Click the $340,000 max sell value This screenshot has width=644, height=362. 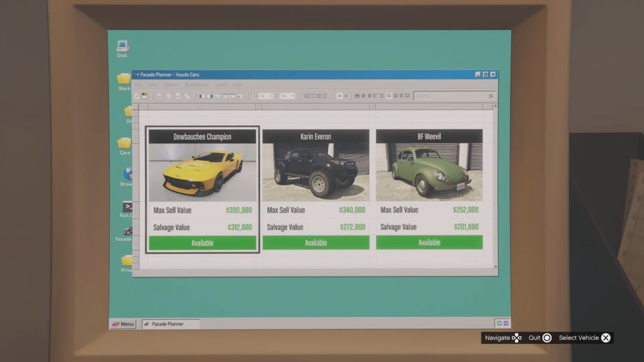(352, 210)
